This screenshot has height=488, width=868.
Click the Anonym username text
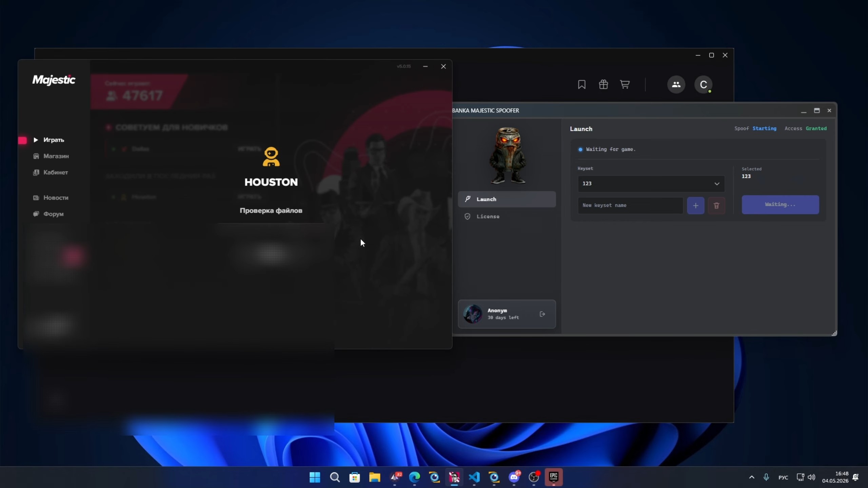(x=497, y=310)
